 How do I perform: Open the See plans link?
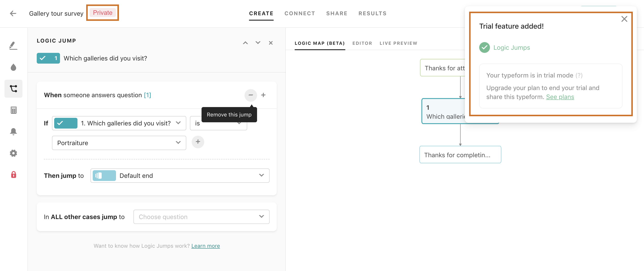[x=560, y=97]
